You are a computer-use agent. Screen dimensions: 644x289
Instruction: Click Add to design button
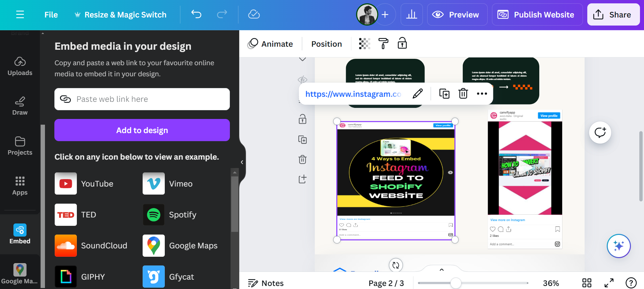(x=142, y=130)
